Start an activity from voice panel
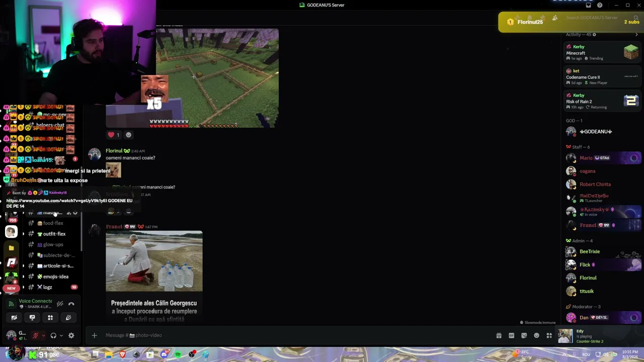The width and height of the screenshot is (644, 362). click(50, 318)
